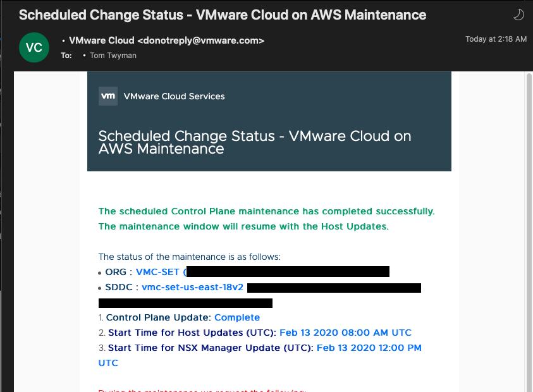Viewport: 533px width, 392px height.
Task: Click the Start Time for Host Updates label
Action: tap(192, 333)
